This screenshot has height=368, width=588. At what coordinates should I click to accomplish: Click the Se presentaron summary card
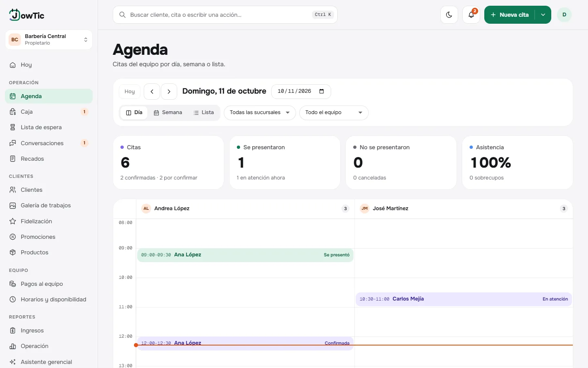coord(285,163)
